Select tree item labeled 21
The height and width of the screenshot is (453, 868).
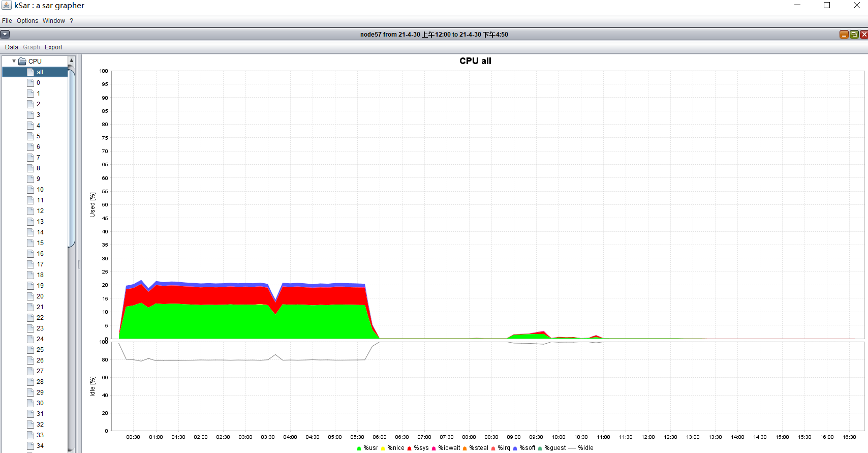pyautogui.click(x=40, y=307)
